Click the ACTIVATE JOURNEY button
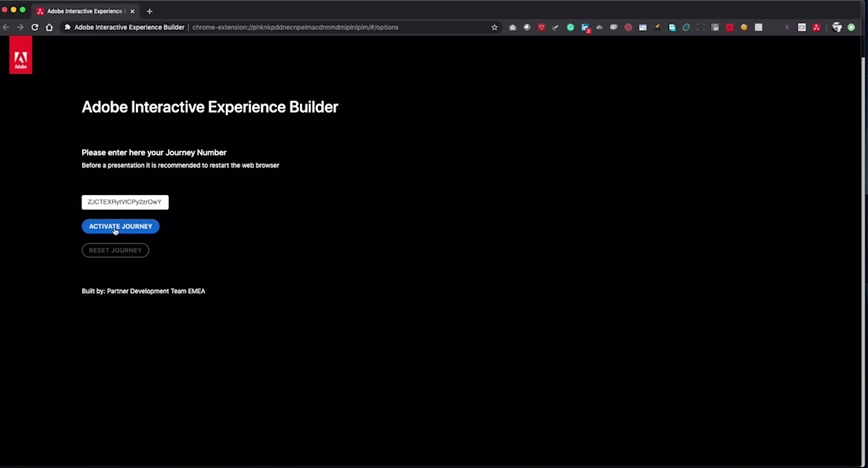 121,226
